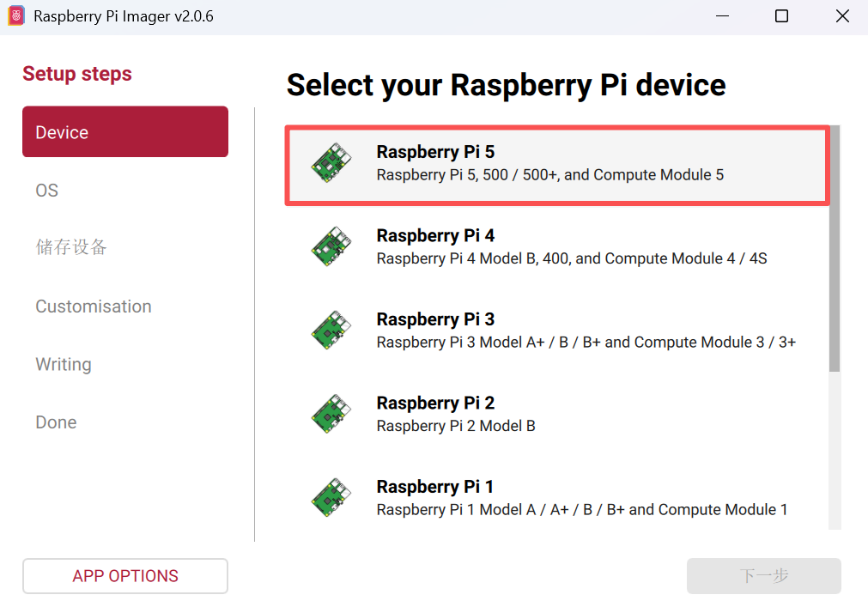Image resolution: width=868 pixels, height=613 pixels.
Task: Choose Raspberry Pi 4 Model B entry
Action: click(x=571, y=258)
